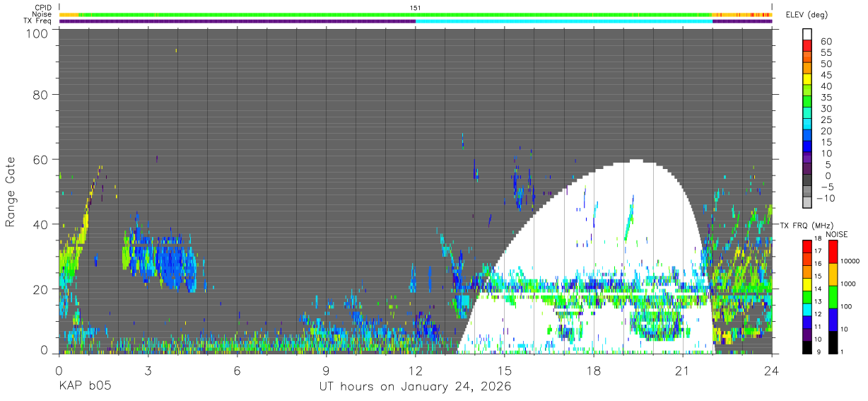This screenshot has width=868, height=401.
Task: Pick the red swatch in the ELEV colorbar
Action: 807,46
